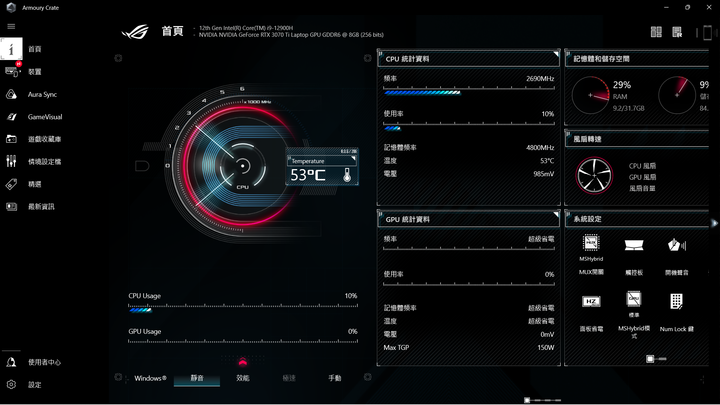Click the Max TGP 150W value
The height and width of the screenshot is (405, 720).
coord(546,347)
